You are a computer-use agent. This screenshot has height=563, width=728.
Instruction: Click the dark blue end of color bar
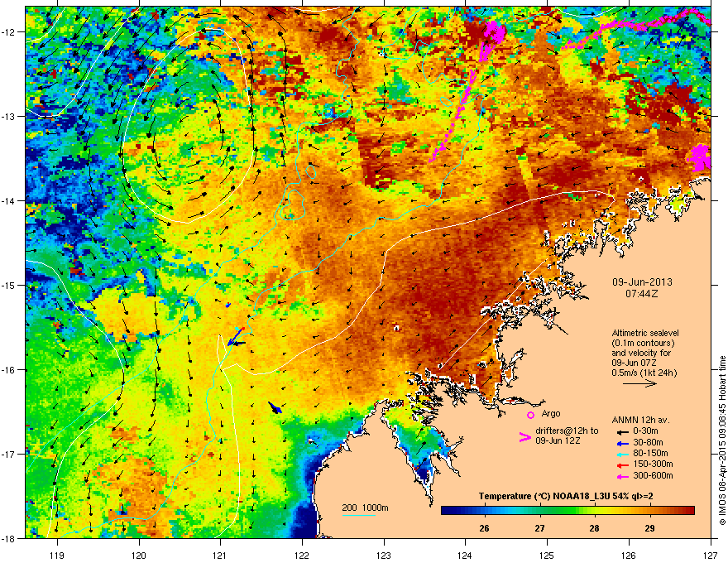[x=447, y=511]
